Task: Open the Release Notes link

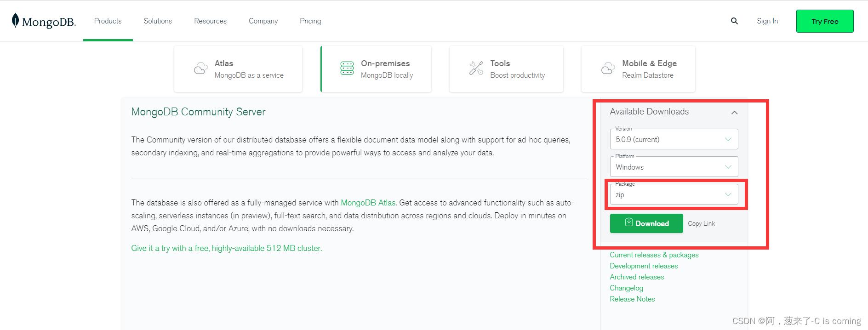Action: (632, 299)
